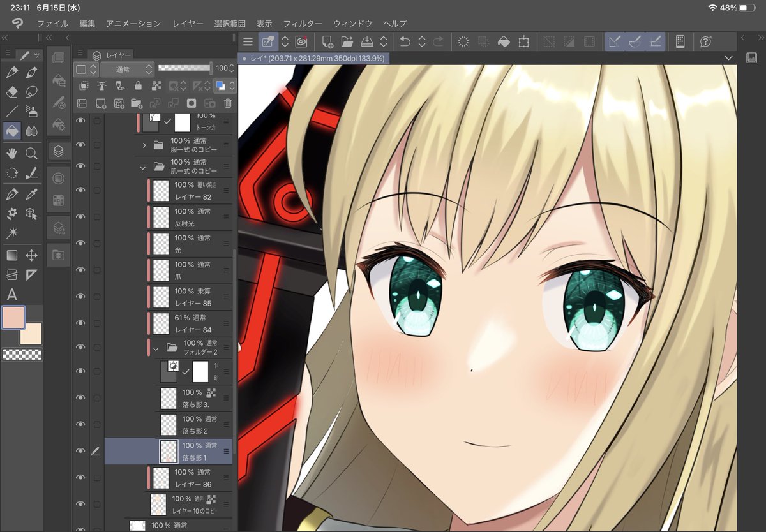Image resolution: width=766 pixels, height=532 pixels.
Task: Select the Text tool
Action: pyautogui.click(x=11, y=294)
